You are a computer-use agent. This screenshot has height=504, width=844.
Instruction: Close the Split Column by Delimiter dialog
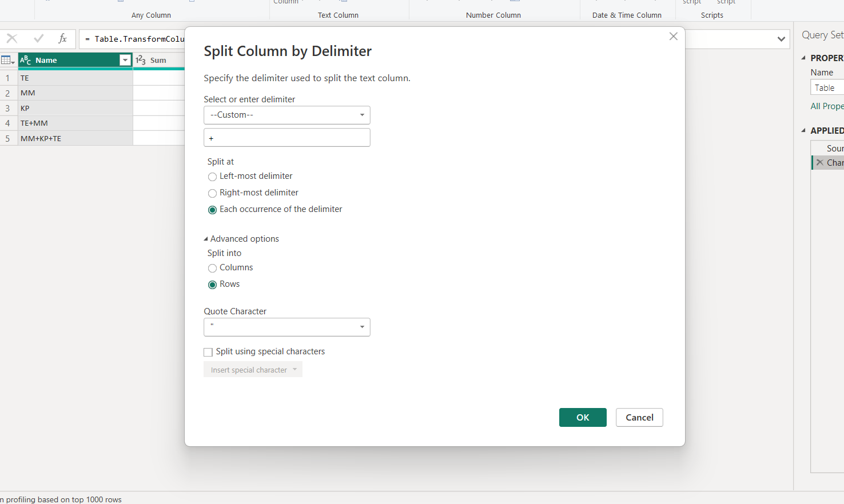(673, 37)
